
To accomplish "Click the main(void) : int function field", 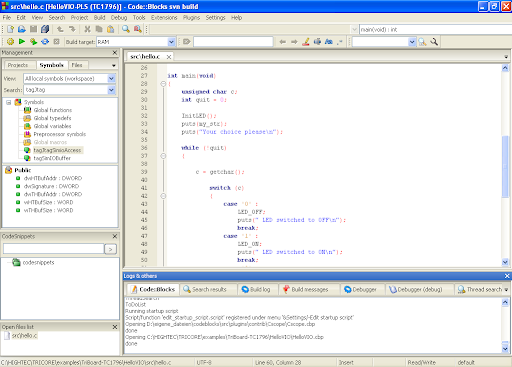I will (x=435, y=30).
